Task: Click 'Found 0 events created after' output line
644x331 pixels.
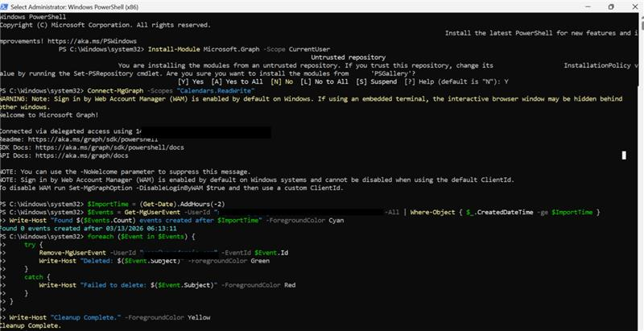Action: click(89, 229)
